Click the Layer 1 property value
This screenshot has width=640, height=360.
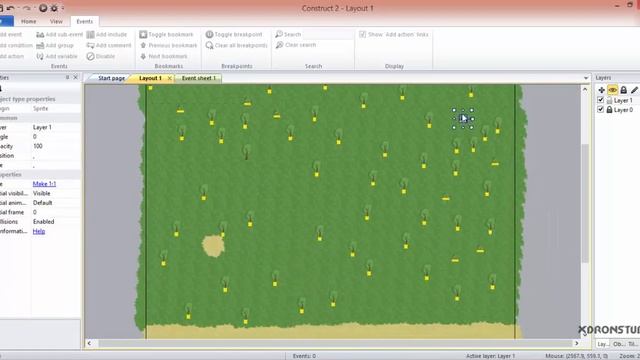coord(42,127)
